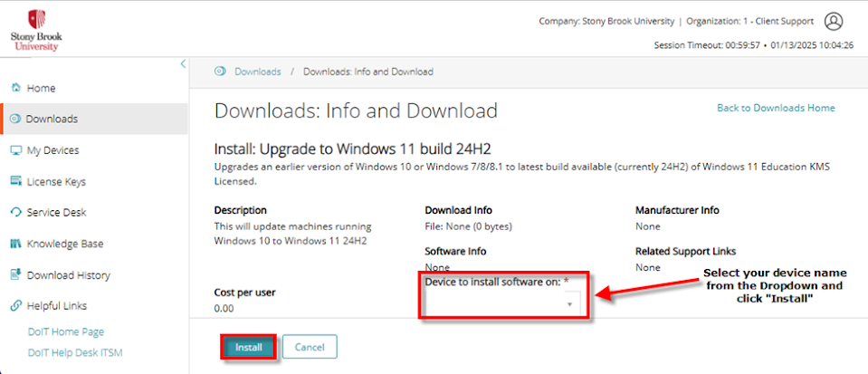Open the device selection dropdown
The width and height of the screenshot is (868, 374).
502,304
